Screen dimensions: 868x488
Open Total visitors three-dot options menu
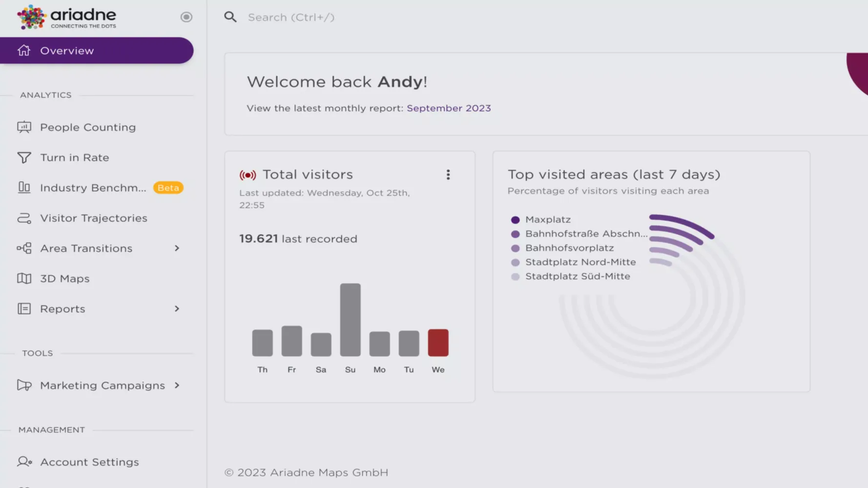tap(448, 175)
